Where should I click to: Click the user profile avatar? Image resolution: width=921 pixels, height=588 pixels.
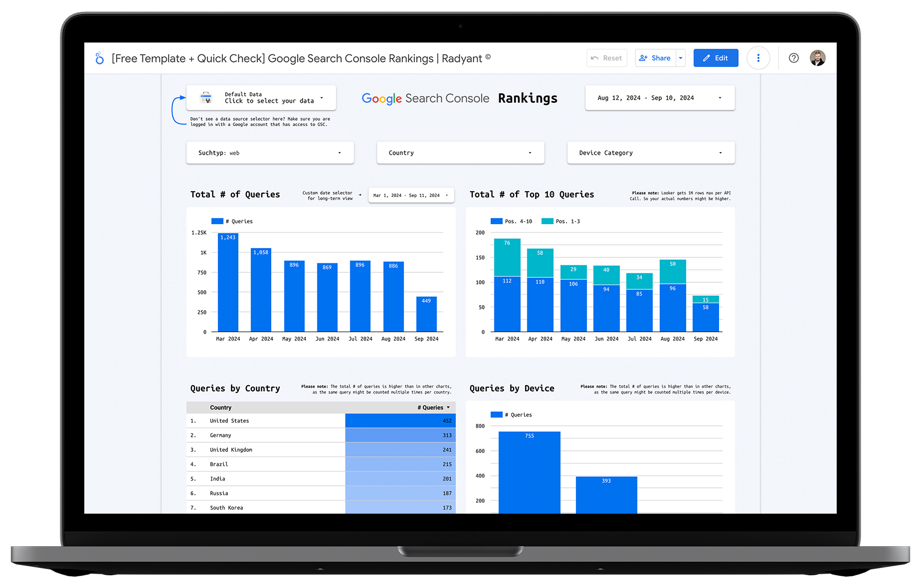pyautogui.click(x=817, y=58)
